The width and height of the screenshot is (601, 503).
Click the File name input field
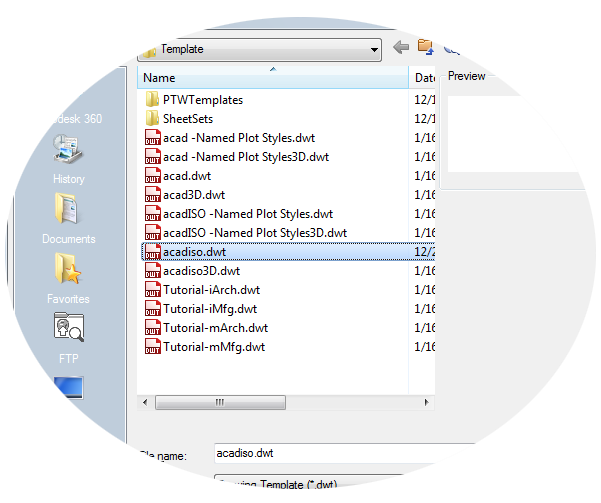click(345, 454)
